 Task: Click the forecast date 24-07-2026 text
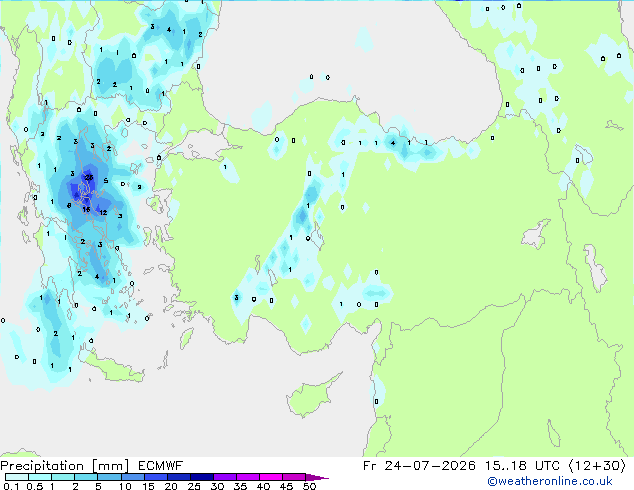pos(430,466)
